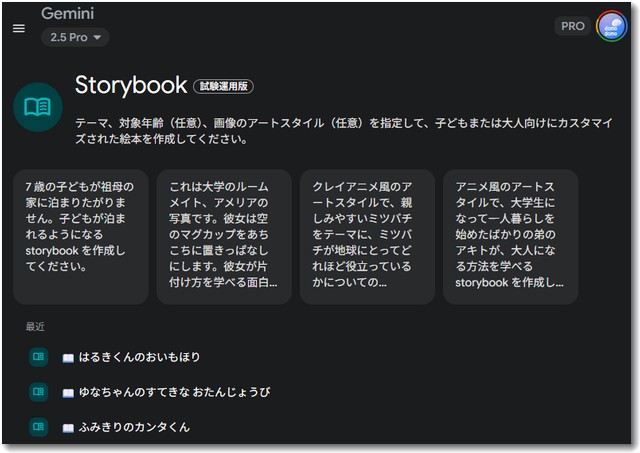The width and height of the screenshot is (640, 453).
Task: Click book icon beside ゆなちゃんのすてきな おたんじょうび
Action: point(38,392)
